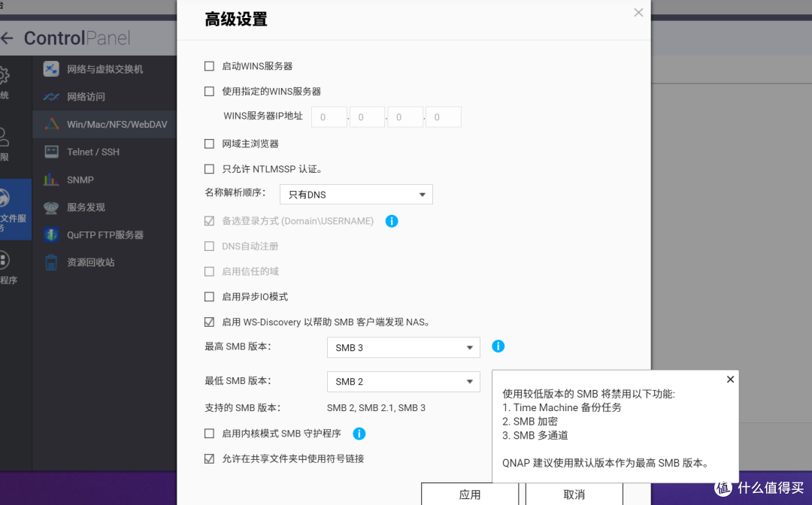Click the ControlPanel title text
The height and width of the screenshot is (505, 812).
(77, 38)
